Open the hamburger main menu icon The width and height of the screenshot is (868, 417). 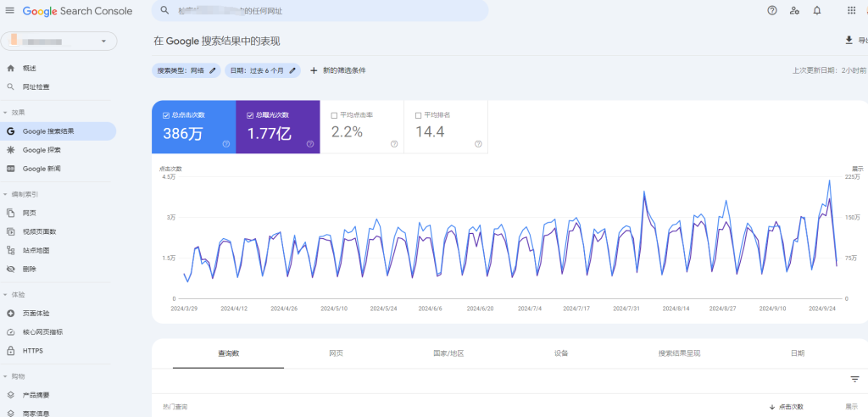[x=10, y=10]
